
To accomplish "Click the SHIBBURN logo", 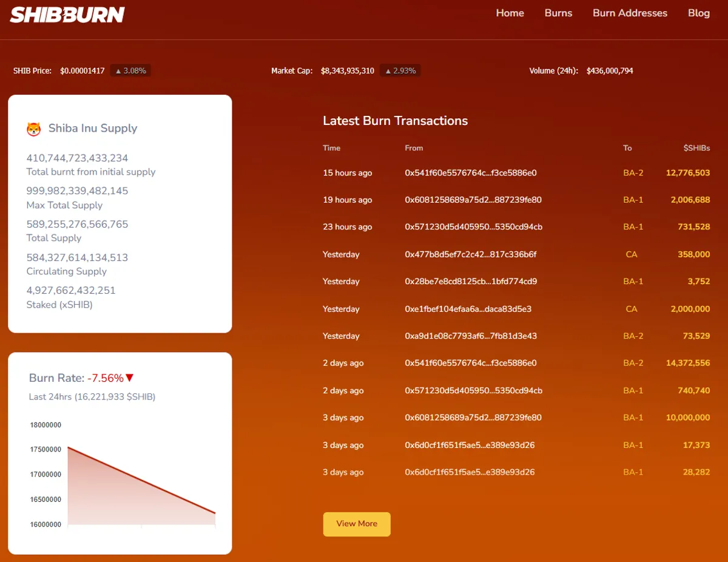I will (67, 15).
